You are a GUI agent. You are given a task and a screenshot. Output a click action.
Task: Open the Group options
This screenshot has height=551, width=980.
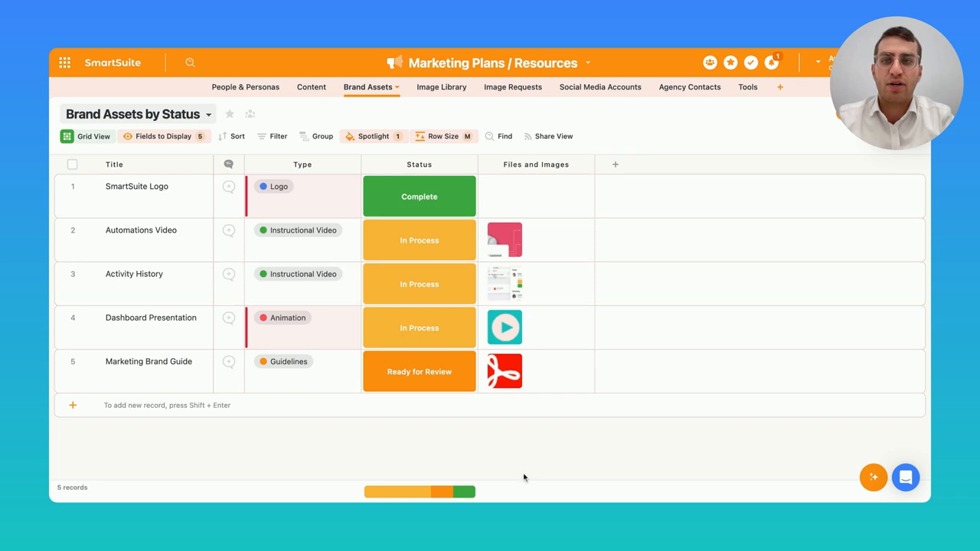(x=316, y=136)
